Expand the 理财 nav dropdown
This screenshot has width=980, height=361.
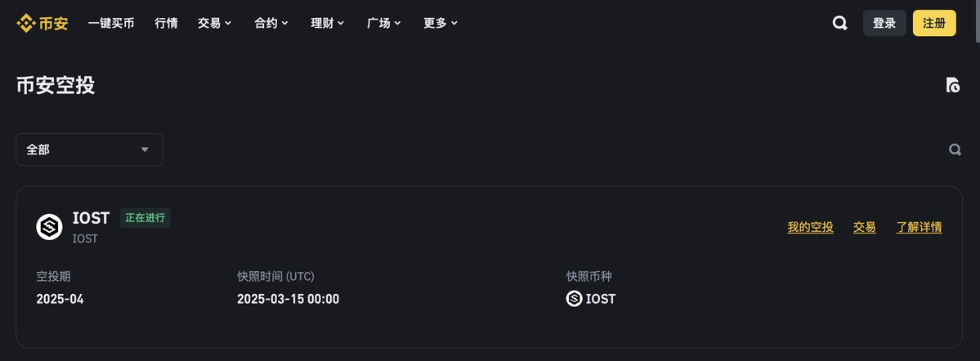328,23
